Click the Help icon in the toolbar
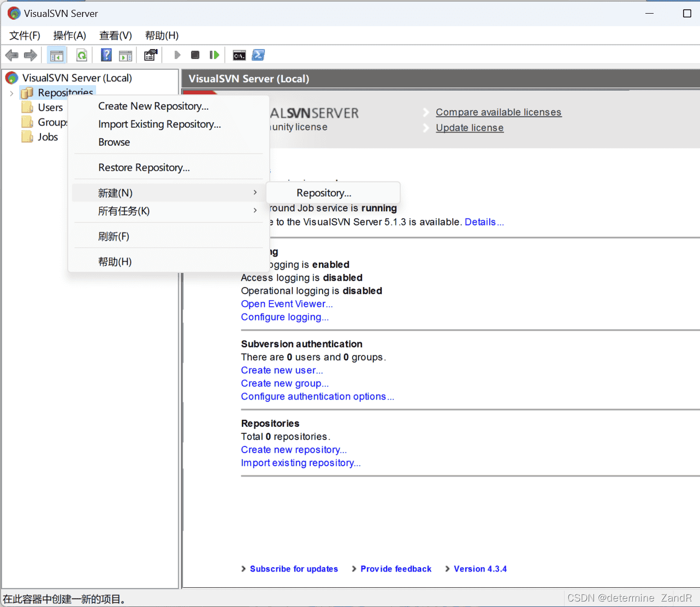Image resolution: width=700 pixels, height=607 pixels. [x=105, y=55]
